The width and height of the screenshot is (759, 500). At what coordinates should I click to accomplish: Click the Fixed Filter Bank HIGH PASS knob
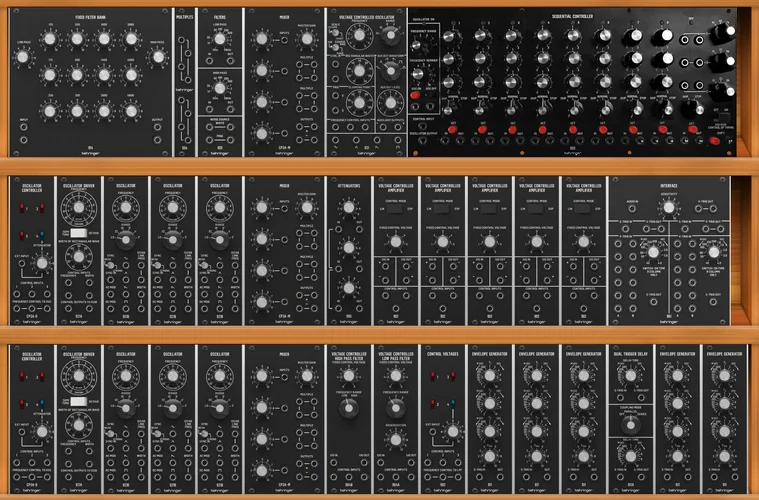pos(158,57)
